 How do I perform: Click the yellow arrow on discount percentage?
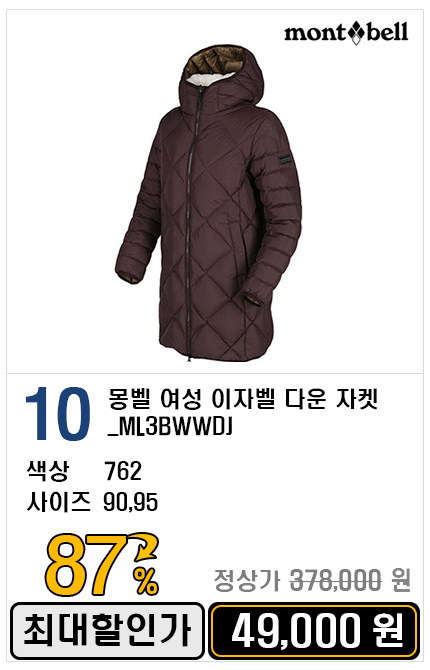pos(146,547)
